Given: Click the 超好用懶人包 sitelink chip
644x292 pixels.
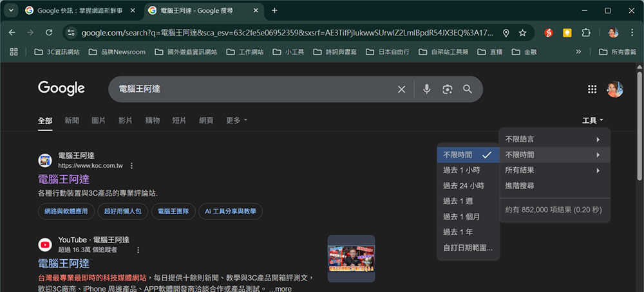Looking at the screenshot, I should pyautogui.click(x=123, y=212).
